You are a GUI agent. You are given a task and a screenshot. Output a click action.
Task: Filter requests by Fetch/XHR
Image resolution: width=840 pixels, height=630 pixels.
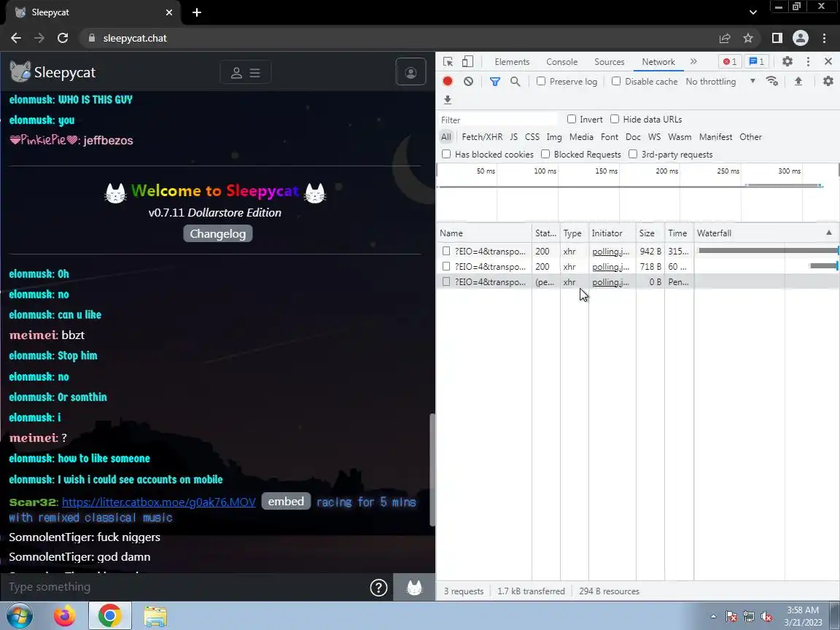[x=482, y=137]
